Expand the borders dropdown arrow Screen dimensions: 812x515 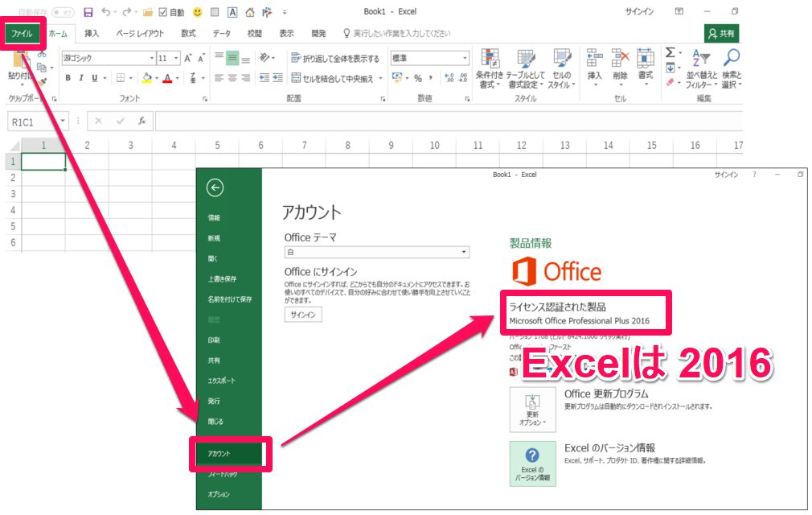130,78
